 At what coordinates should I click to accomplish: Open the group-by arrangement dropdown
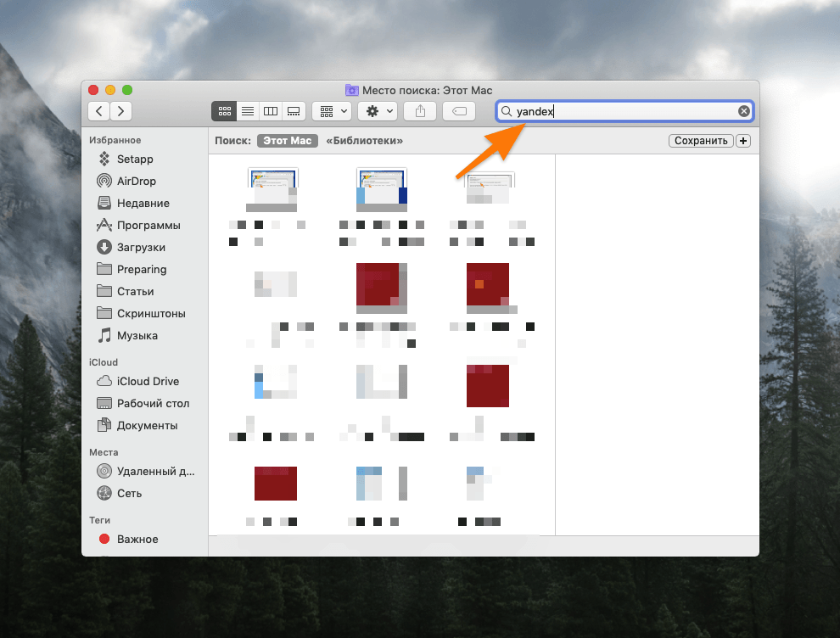click(x=332, y=111)
